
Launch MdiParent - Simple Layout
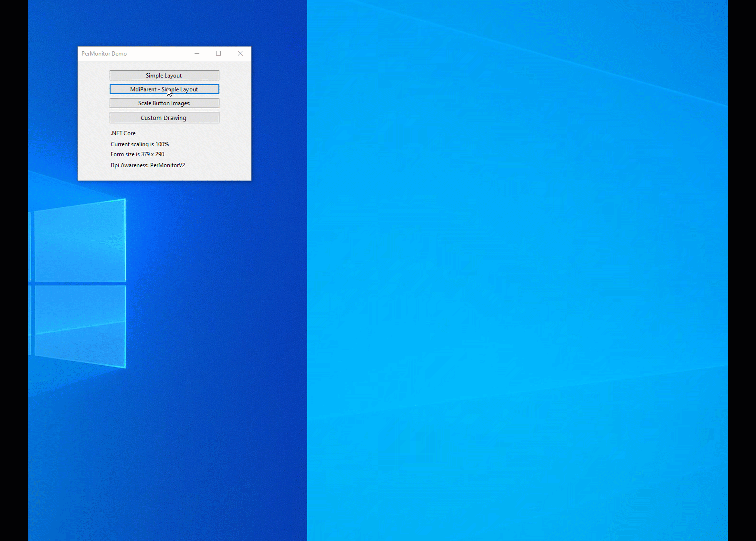tap(164, 89)
